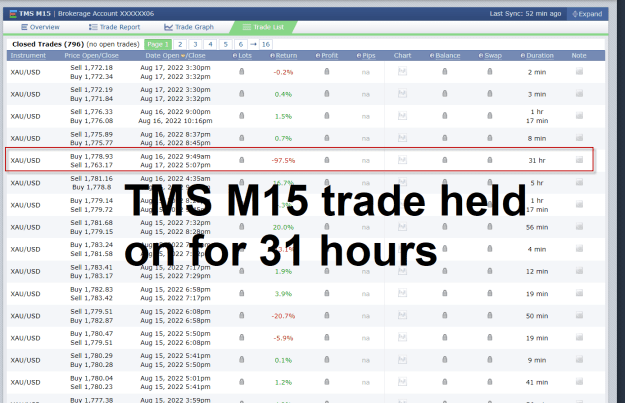Go to page 4 of closed trades

click(x=210, y=44)
